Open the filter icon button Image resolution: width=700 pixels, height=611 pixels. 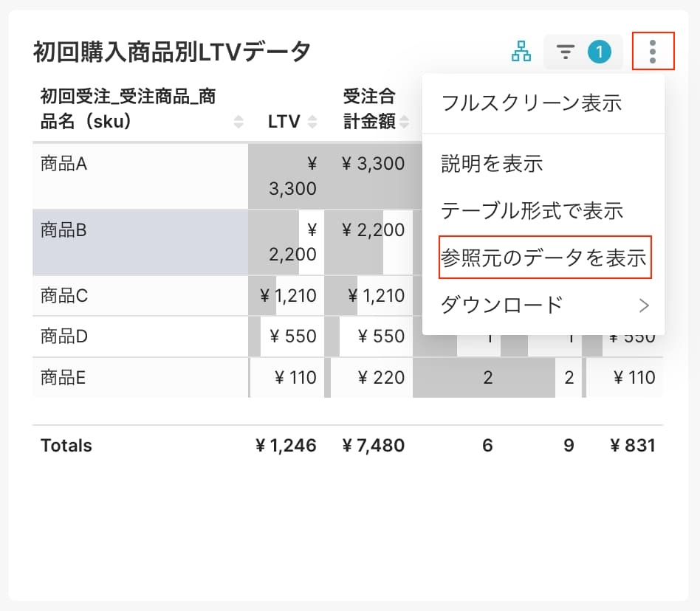tap(566, 52)
